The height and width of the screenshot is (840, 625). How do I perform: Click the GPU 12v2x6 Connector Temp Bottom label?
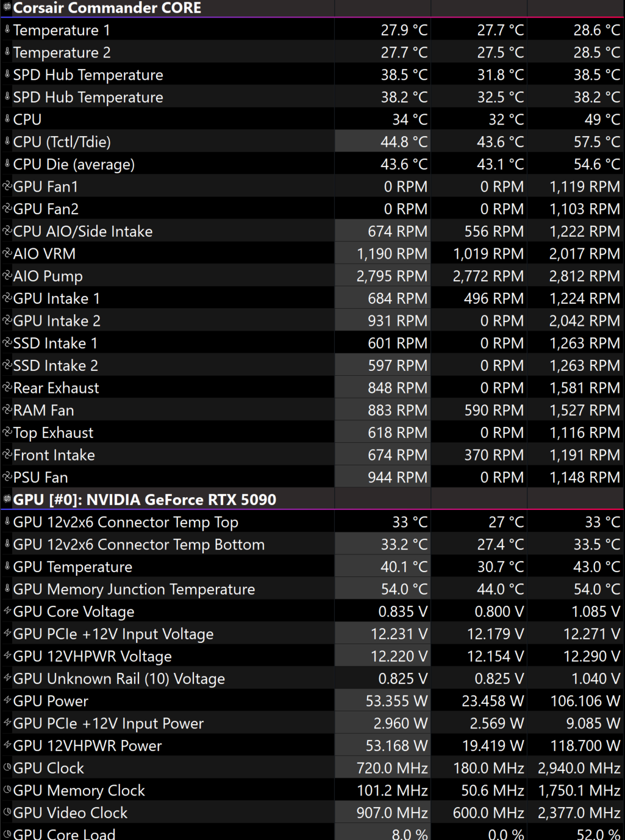pyautogui.click(x=139, y=544)
